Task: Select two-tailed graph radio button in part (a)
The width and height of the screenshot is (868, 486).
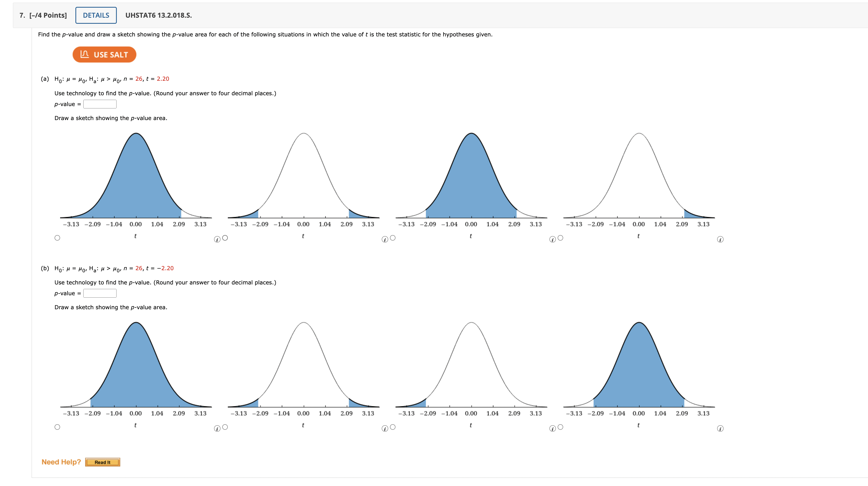Action: click(x=225, y=238)
